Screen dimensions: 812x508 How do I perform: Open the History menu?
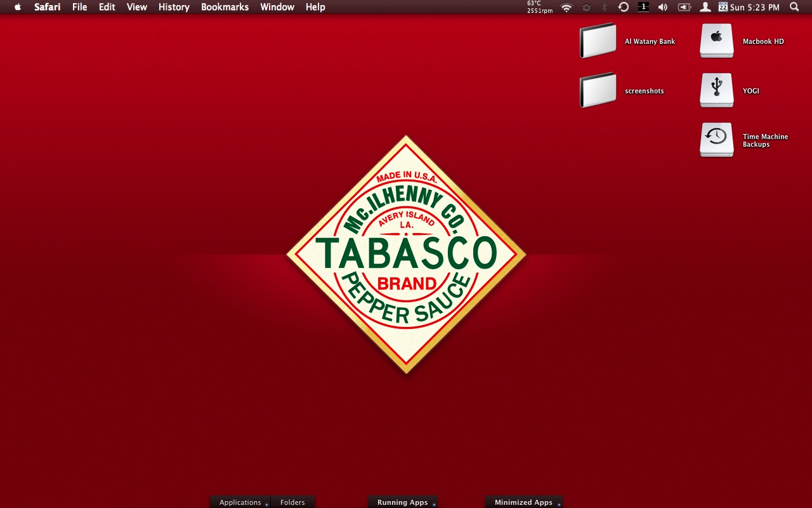pos(174,7)
